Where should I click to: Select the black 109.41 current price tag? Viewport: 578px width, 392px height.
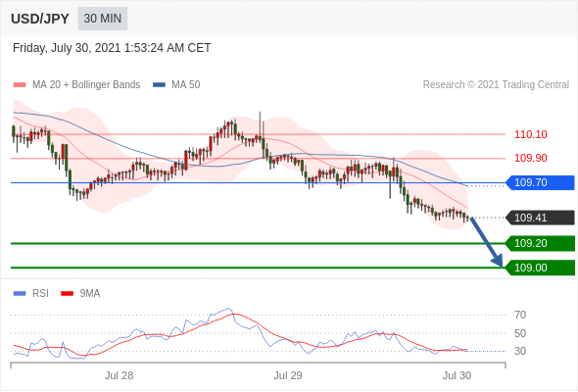pos(540,218)
